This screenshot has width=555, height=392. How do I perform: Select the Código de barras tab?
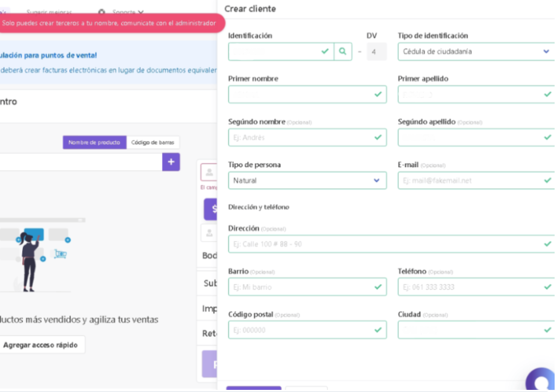153,143
